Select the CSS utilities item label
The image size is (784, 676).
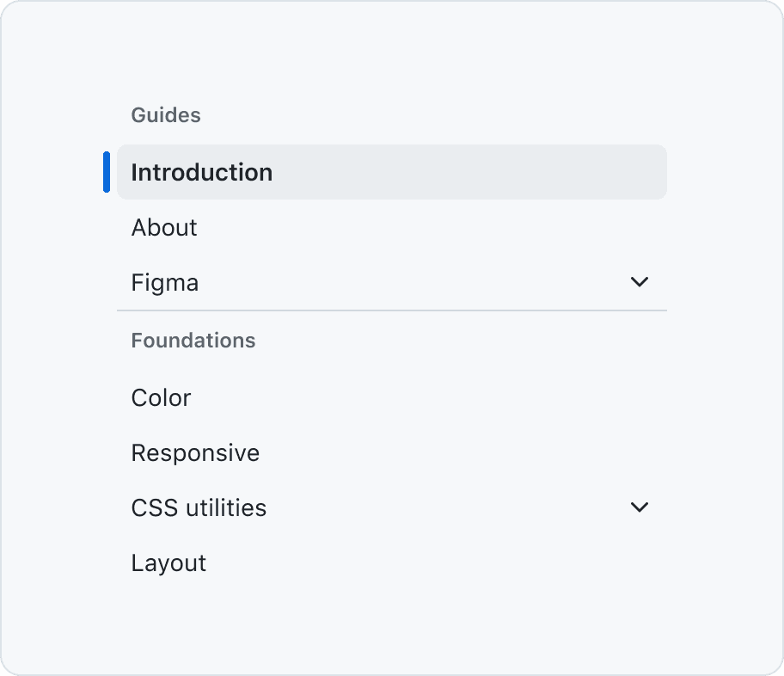(x=199, y=508)
